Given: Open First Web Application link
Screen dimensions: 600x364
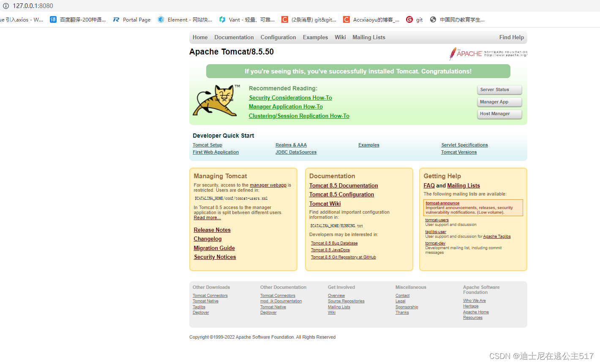Looking at the screenshot, I should [x=215, y=152].
